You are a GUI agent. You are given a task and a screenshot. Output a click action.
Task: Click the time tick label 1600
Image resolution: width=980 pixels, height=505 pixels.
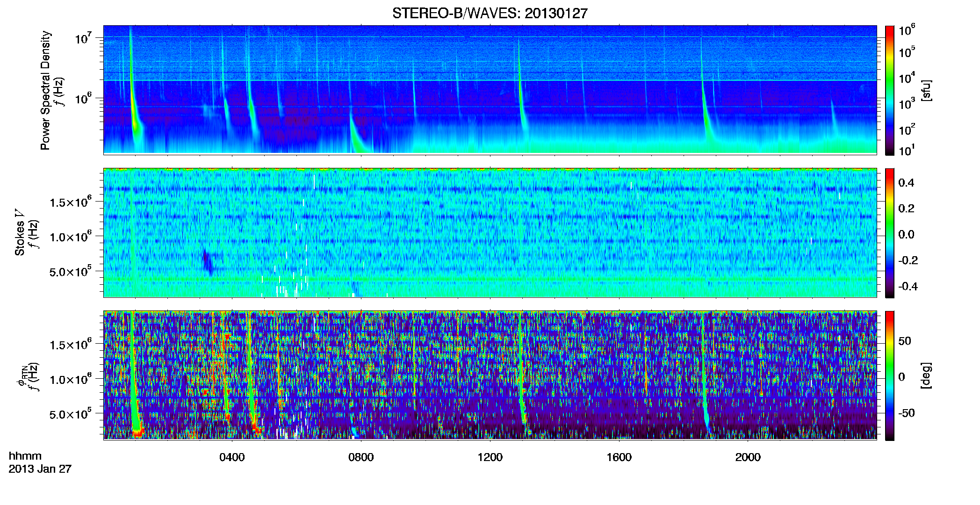coord(619,457)
